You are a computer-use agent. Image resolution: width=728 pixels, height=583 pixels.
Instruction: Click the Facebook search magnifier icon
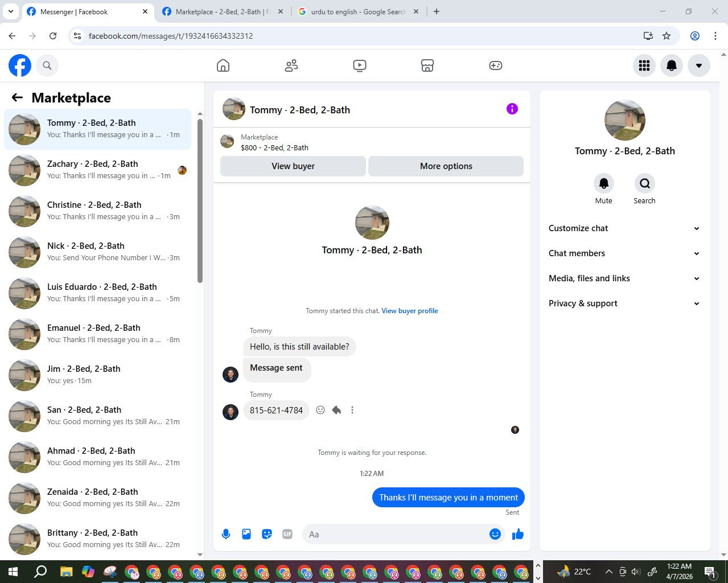47,65
